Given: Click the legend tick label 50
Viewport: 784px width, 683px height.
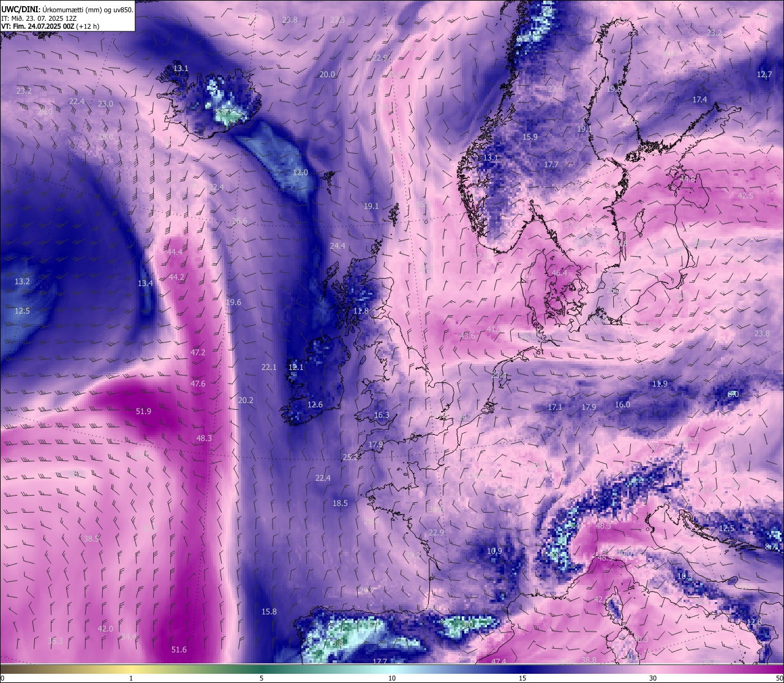Looking at the screenshot, I should (778, 678).
